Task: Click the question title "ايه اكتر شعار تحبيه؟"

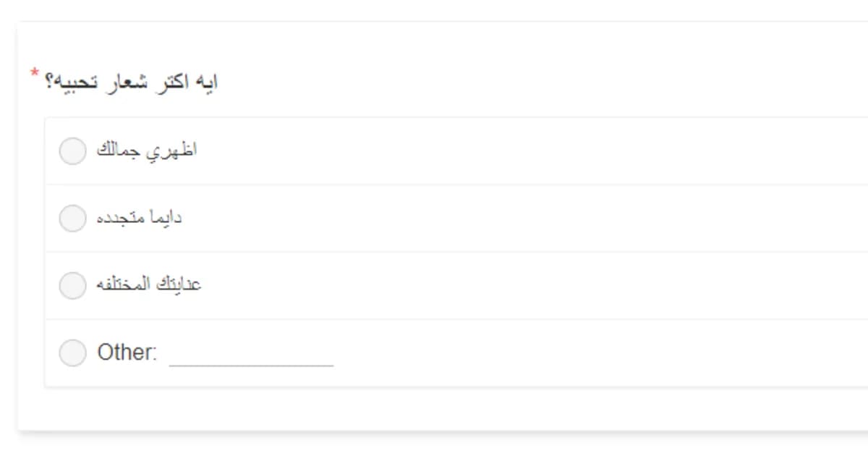Action: [134, 80]
